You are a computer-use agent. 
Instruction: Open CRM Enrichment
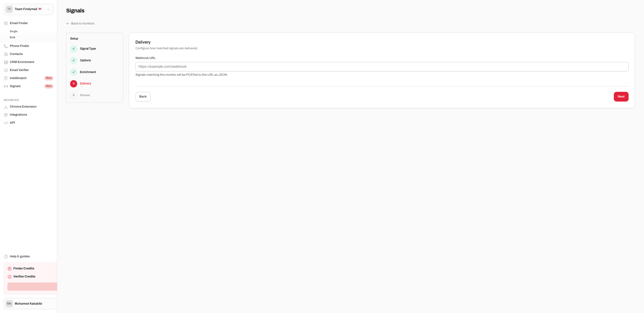pyautogui.click(x=22, y=62)
